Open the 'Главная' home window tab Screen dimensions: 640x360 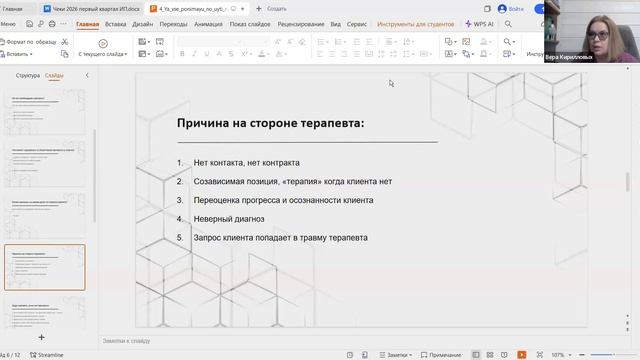pos(12,9)
